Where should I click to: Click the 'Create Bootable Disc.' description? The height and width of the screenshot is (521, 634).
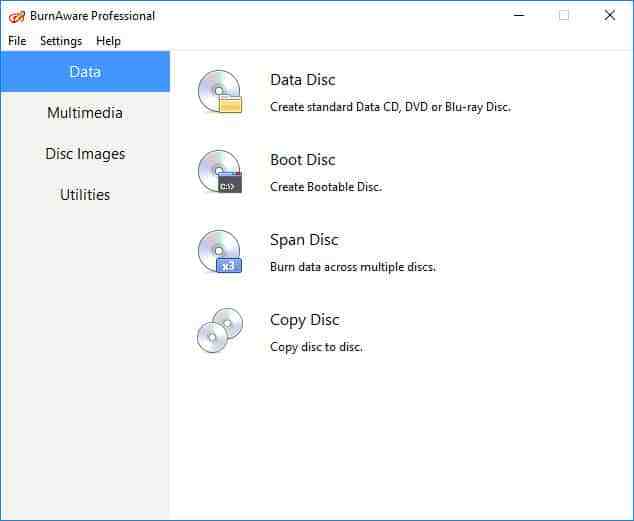pyautogui.click(x=326, y=187)
